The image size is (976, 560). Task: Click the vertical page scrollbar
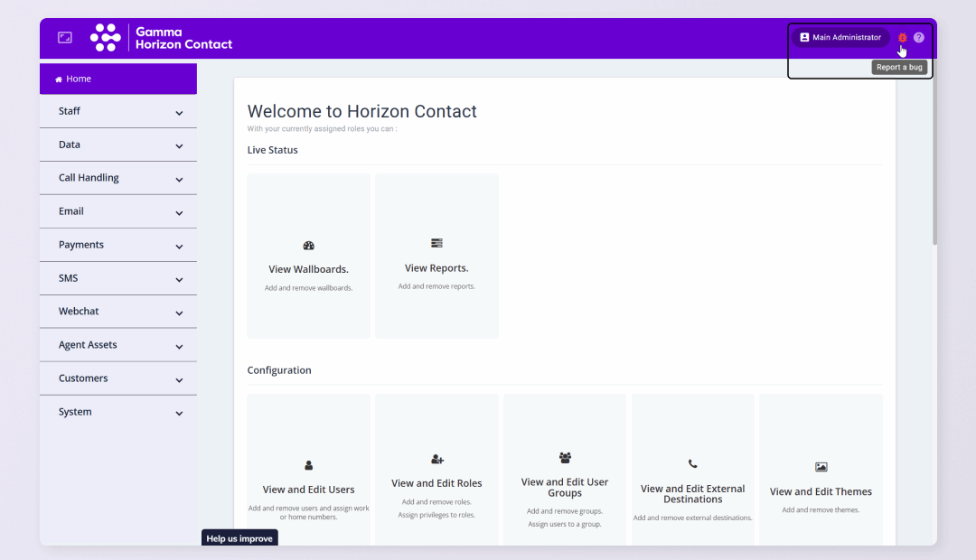tap(934, 163)
